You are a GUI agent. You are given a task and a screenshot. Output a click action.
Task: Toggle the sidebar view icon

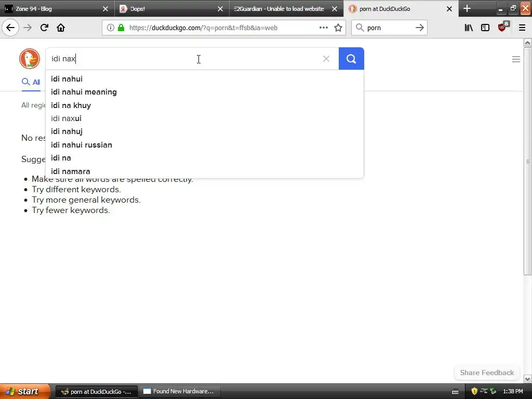(485, 28)
